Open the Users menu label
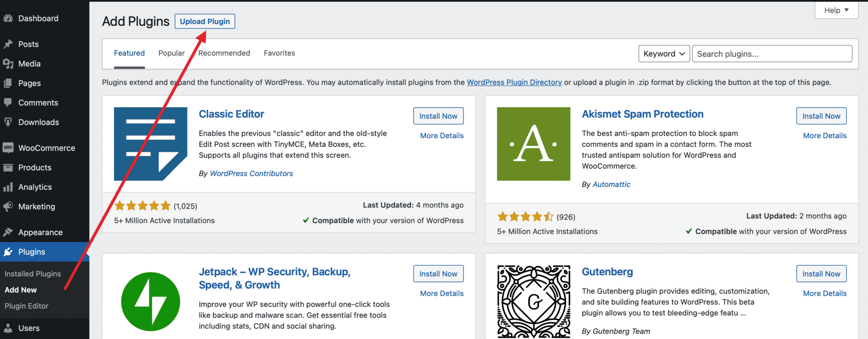The height and width of the screenshot is (339, 868). 29,328
